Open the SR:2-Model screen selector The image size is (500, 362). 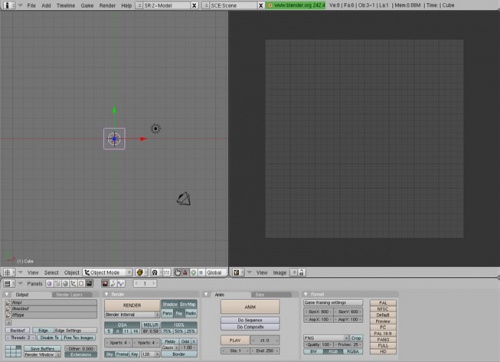pos(140,5)
